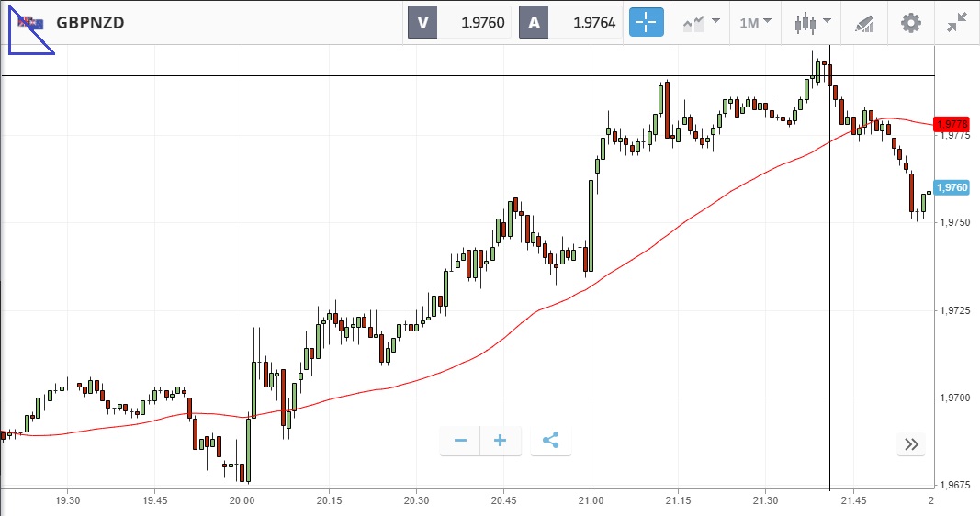
Task: Open the 1M timeframe dropdown
Action: [x=755, y=23]
